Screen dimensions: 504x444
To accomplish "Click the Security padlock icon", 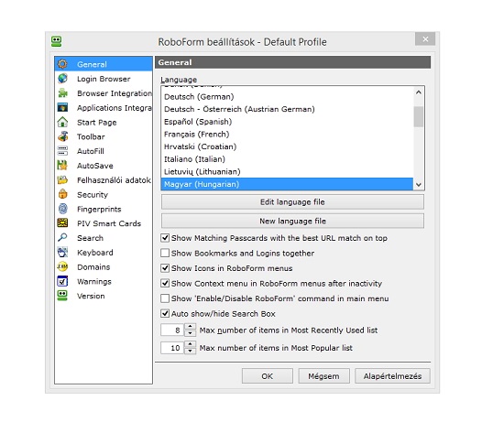I will 62,194.
